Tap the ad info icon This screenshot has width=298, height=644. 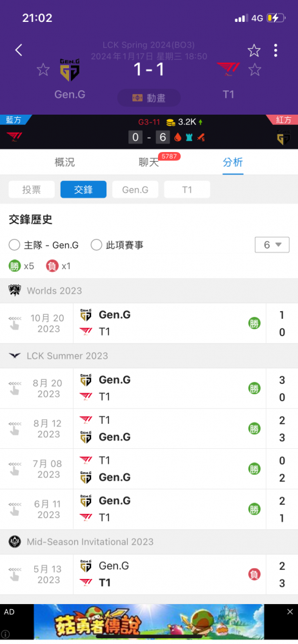pyautogui.click(x=6, y=634)
